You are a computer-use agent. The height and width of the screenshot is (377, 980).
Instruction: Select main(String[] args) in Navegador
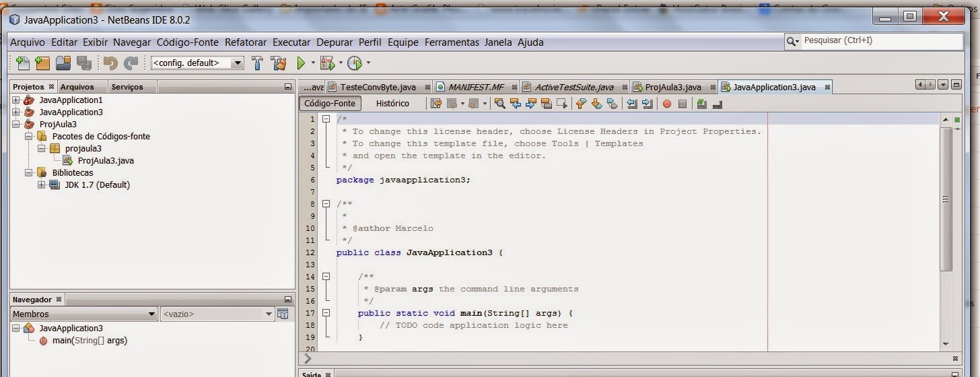90,341
